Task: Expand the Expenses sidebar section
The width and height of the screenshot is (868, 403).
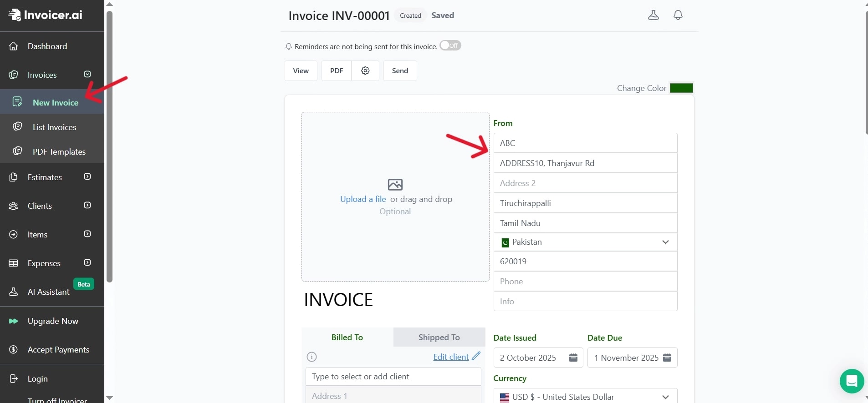Action: tap(87, 262)
